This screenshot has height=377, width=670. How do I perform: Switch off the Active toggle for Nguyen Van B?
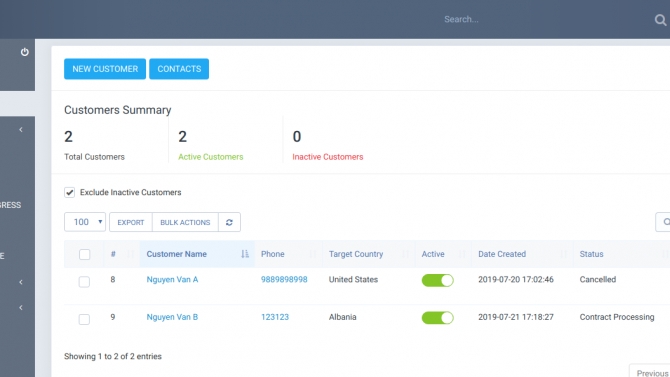[x=438, y=318]
